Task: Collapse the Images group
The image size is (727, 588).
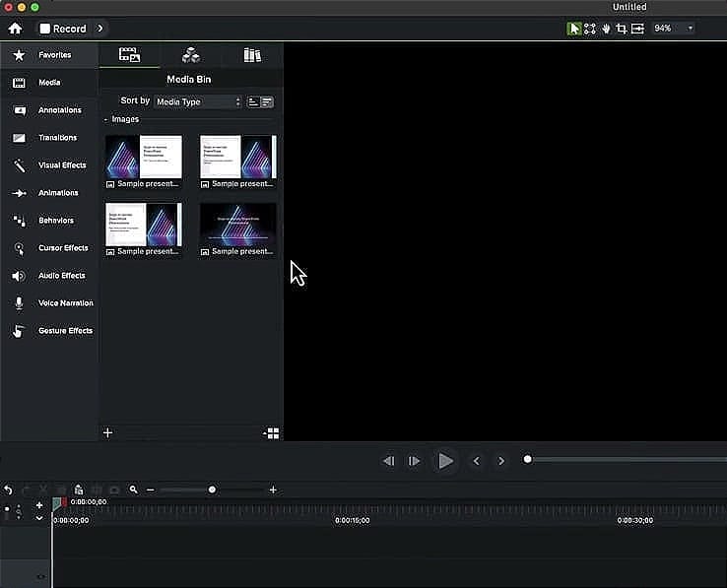Action: tap(105, 119)
